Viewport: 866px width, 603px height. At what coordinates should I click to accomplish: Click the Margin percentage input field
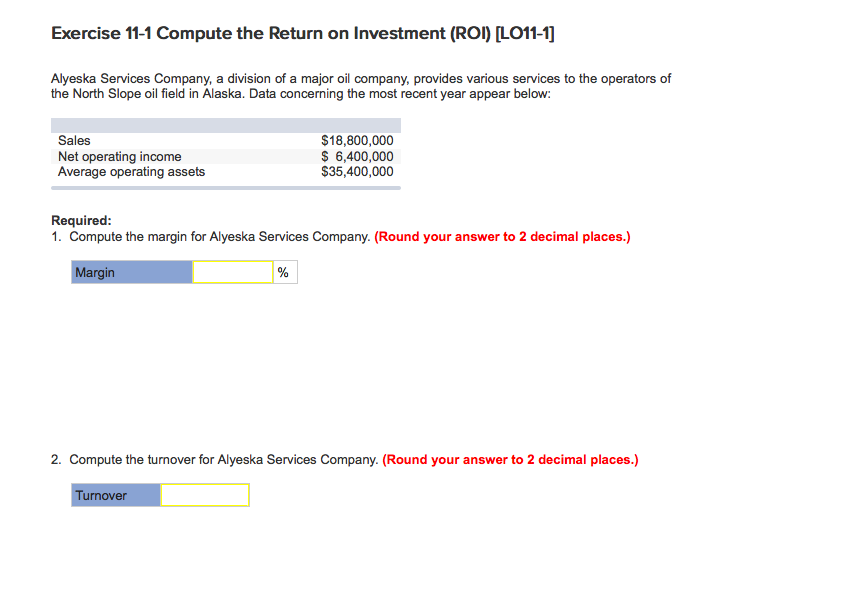232,271
